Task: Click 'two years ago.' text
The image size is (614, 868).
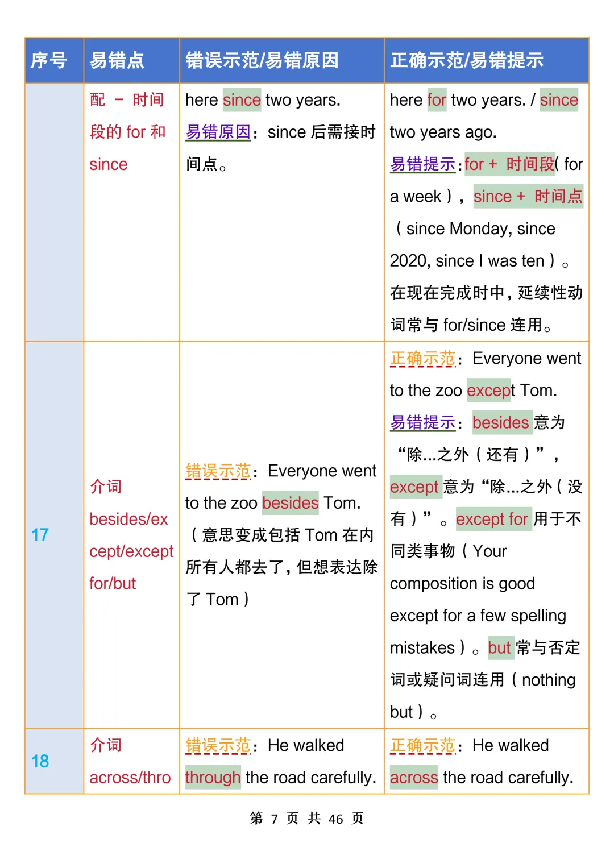Action: click(x=443, y=132)
